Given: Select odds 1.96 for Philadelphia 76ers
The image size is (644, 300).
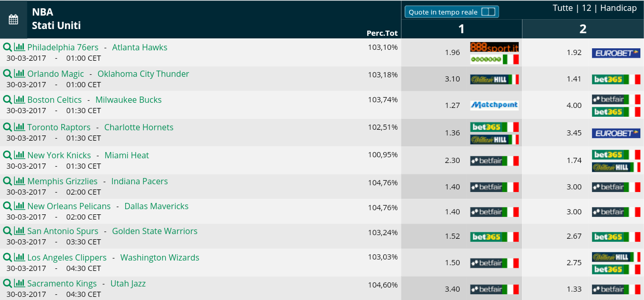Looking at the screenshot, I should point(452,52).
